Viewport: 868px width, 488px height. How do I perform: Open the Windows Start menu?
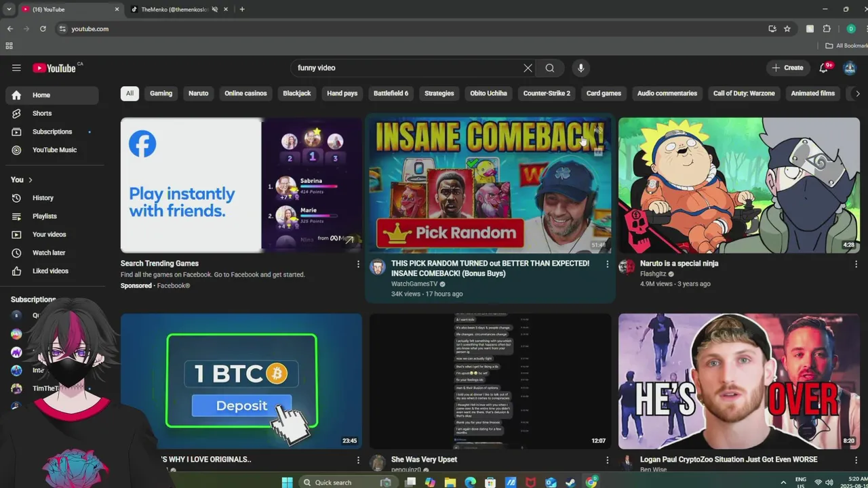click(287, 483)
